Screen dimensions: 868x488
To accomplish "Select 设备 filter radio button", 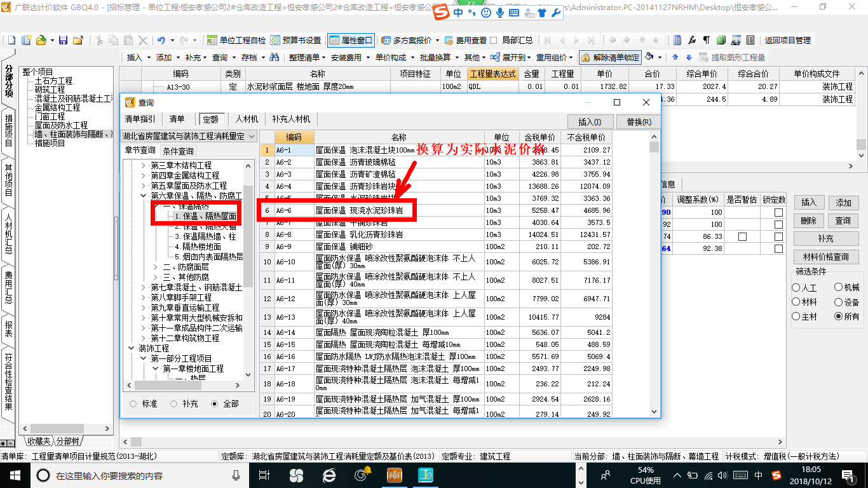I will pos(838,302).
